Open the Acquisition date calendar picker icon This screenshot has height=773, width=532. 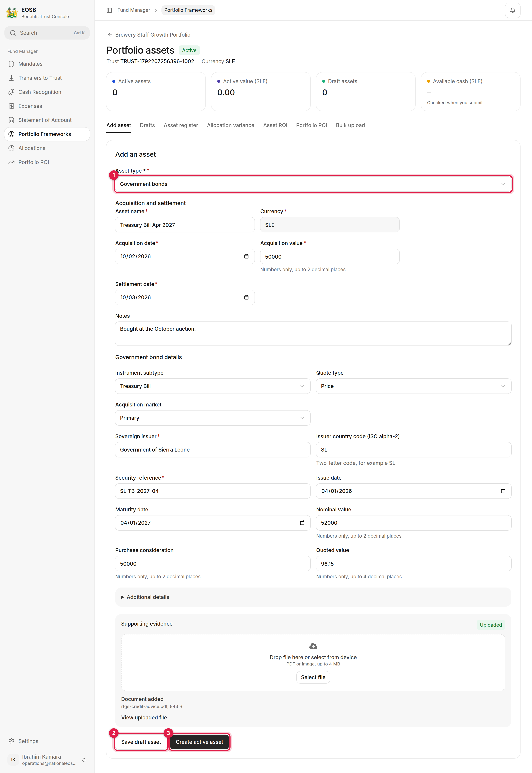pos(246,256)
